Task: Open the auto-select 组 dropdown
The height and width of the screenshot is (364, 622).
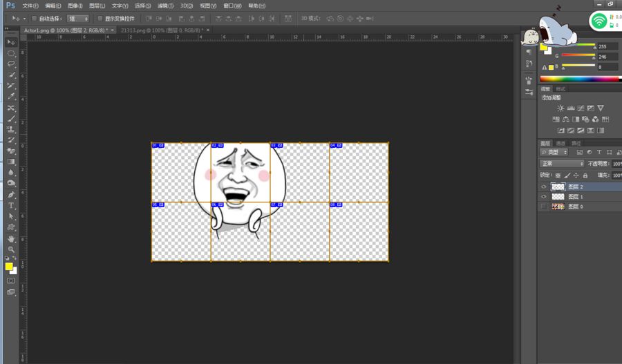Action: pyautogui.click(x=77, y=19)
